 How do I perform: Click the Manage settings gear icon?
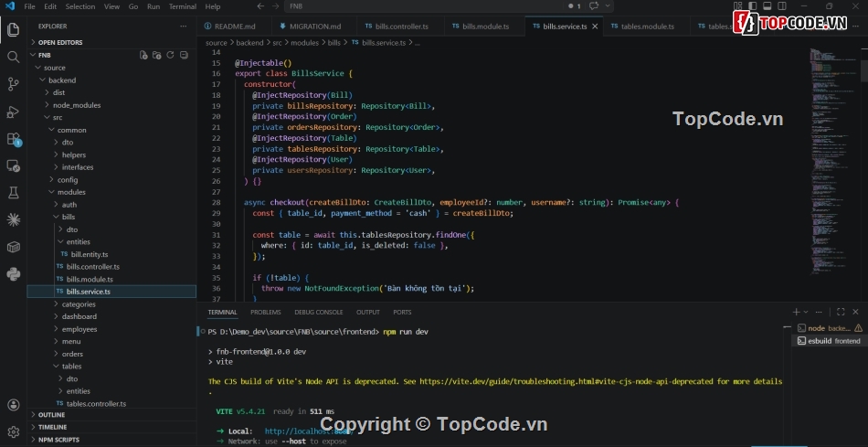(13, 431)
